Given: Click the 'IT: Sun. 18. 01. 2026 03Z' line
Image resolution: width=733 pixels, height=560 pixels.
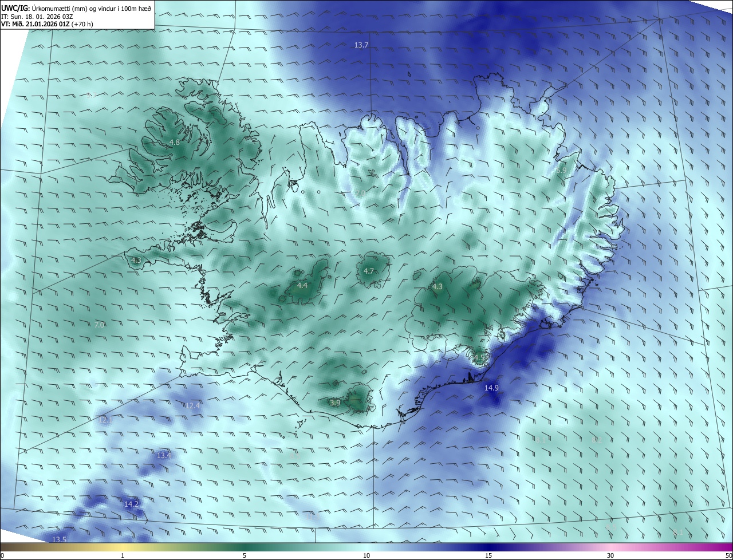Looking at the screenshot, I should click(37, 16).
